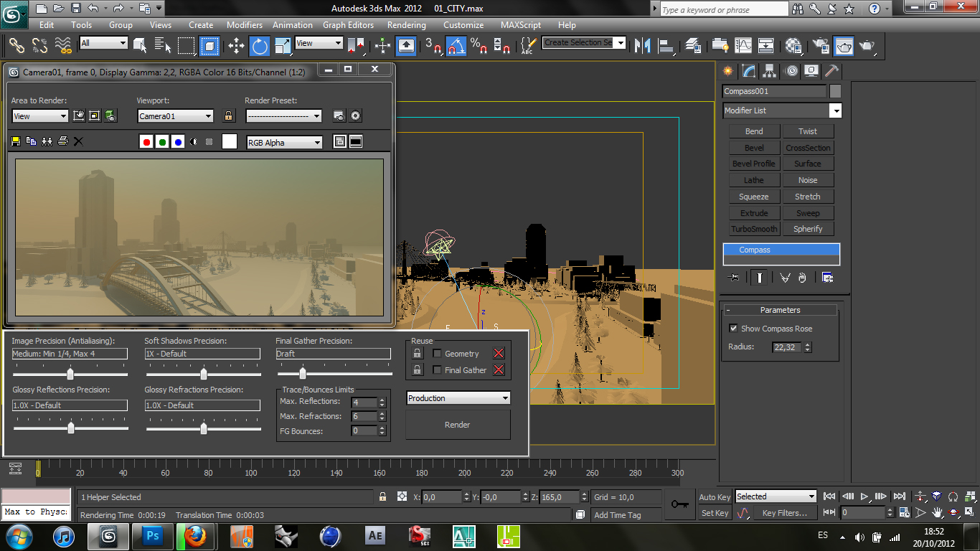Toggle Window/Crossing selection mode
This screenshot has height=551, width=980.
(x=209, y=46)
